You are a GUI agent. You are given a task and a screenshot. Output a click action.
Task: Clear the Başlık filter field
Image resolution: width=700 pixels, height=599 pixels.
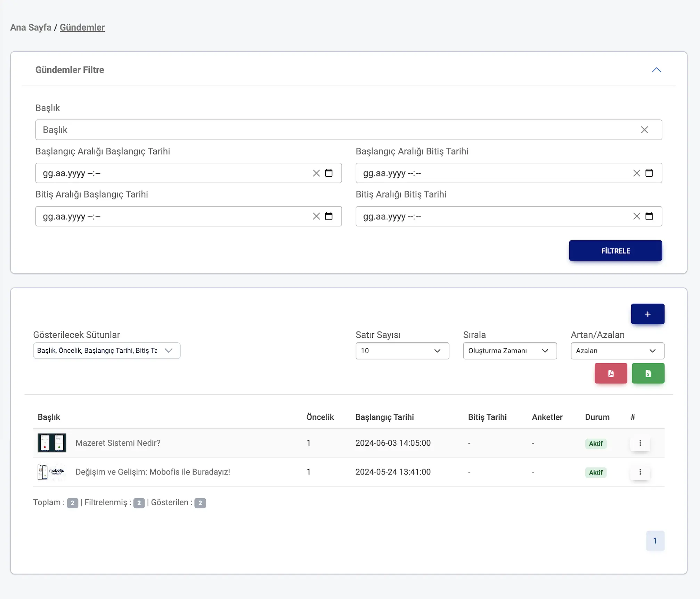(644, 130)
